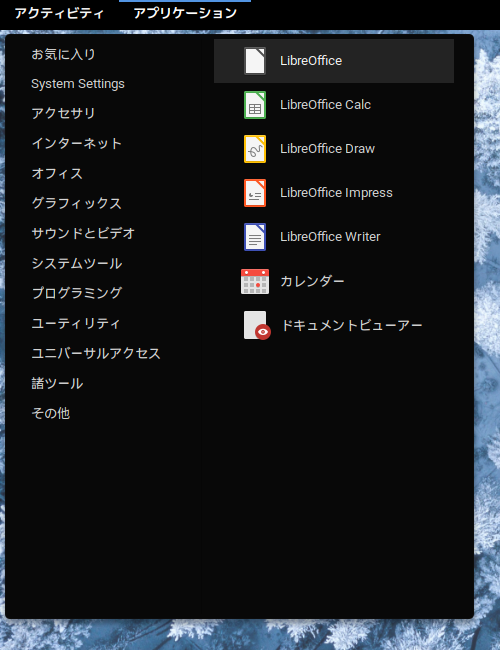Pick the LibreOffice Writer label
The height and width of the screenshot is (650, 500).
click(330, 237)
